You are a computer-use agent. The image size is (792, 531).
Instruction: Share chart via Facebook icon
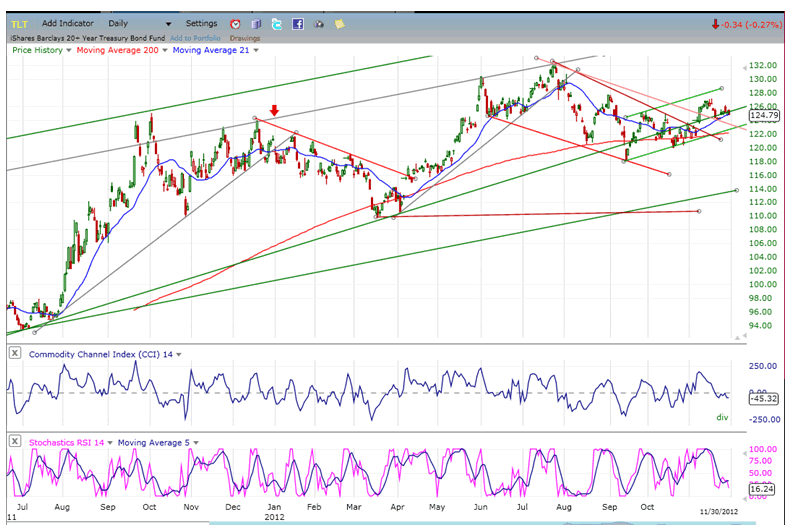click(298, 23)
